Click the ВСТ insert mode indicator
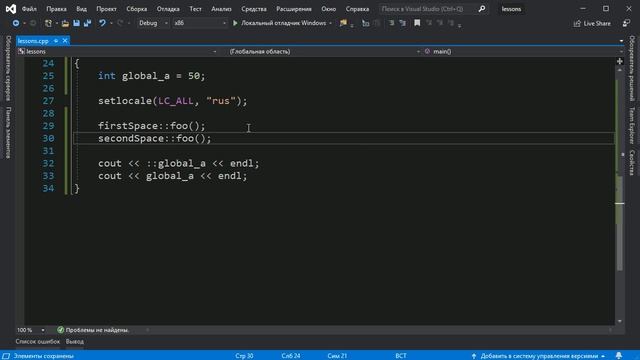640x360 pixels. click(401, 356)
